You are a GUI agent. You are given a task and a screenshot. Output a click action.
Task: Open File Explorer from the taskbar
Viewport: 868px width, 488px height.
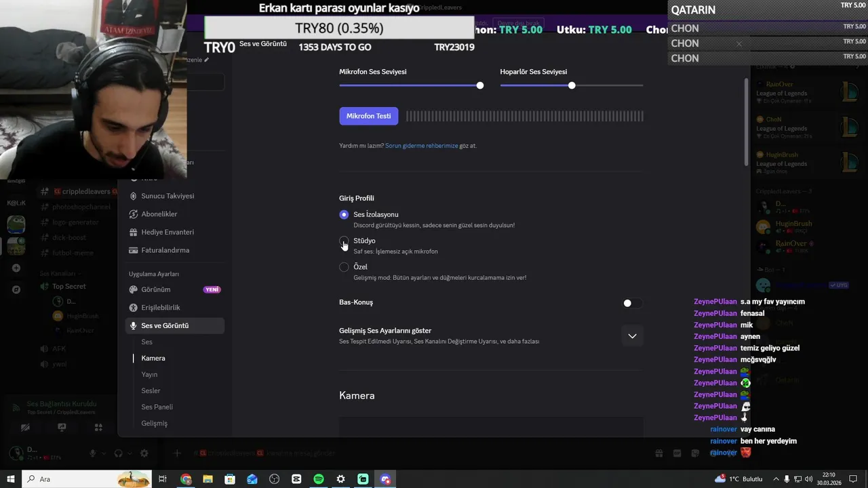tap(208, 479)
